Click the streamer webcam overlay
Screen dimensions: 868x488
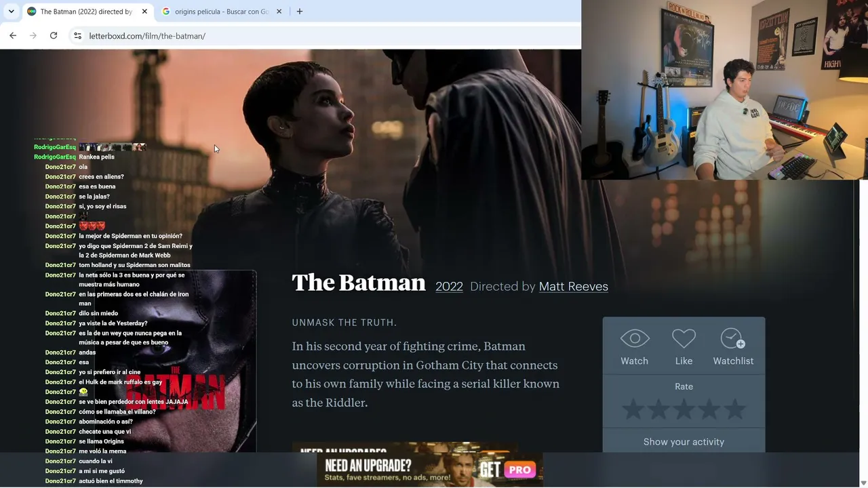pyautogui.click(x=724, y=89)
